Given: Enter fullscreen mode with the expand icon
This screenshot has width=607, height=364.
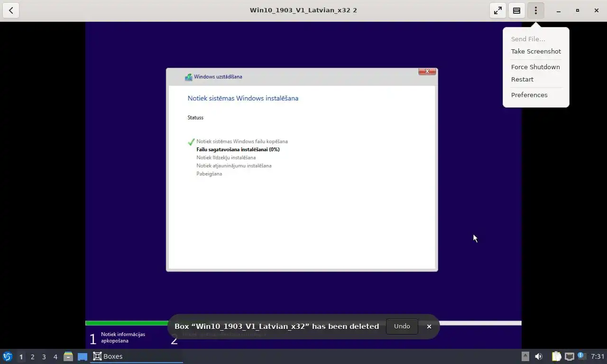Looking at the screenshot, I should 498,10.
